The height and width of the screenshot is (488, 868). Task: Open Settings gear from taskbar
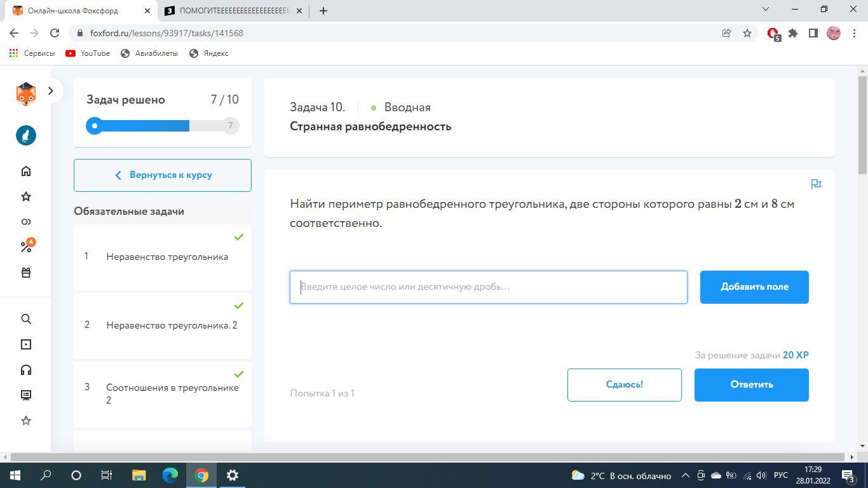tap(233, 475)
